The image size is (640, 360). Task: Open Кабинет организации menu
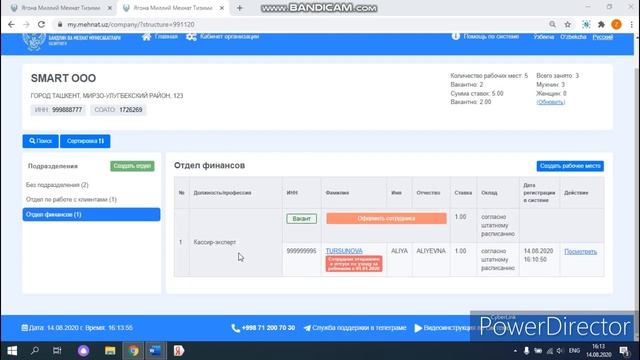click(x=222, y=37)
